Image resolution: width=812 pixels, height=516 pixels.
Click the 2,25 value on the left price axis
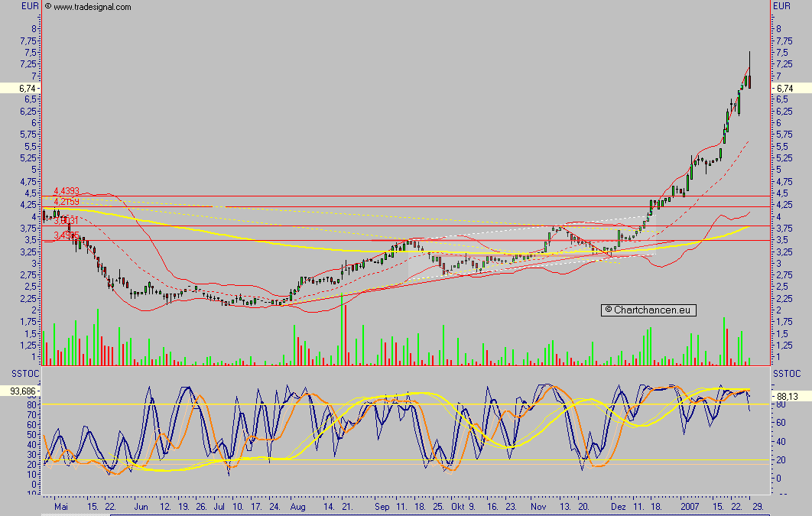point(28,299)
